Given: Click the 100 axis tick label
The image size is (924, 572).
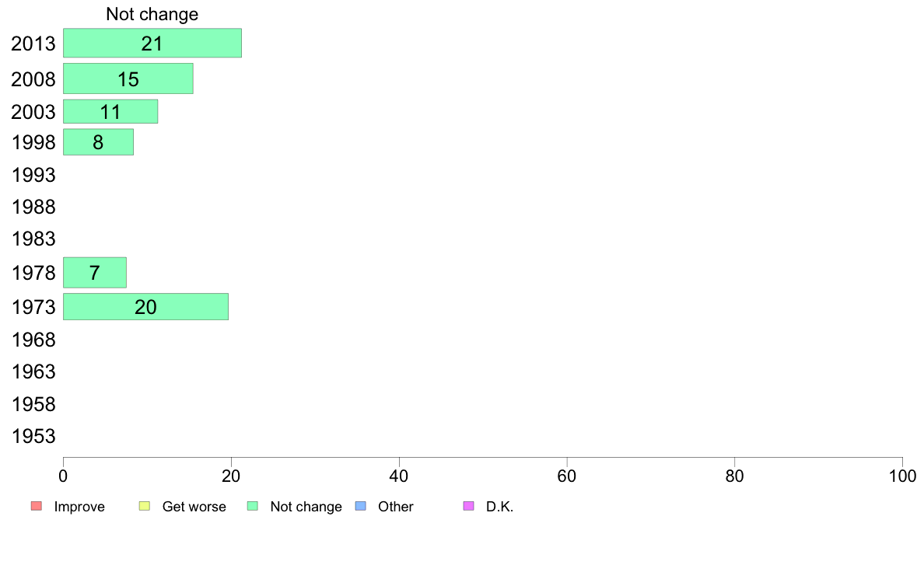Looking at the screenshot, I should pyautogui.click(x=902, y=476).
